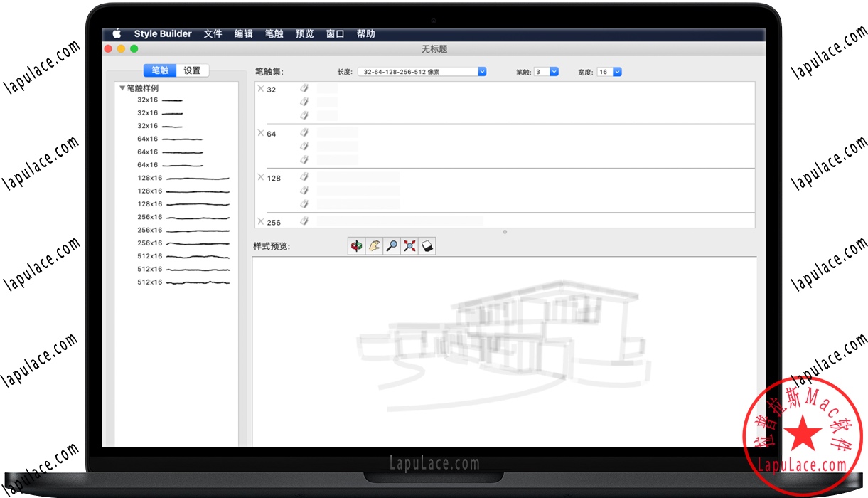Select the Orbit tool in preview toolbar

(x=356, y=246)
